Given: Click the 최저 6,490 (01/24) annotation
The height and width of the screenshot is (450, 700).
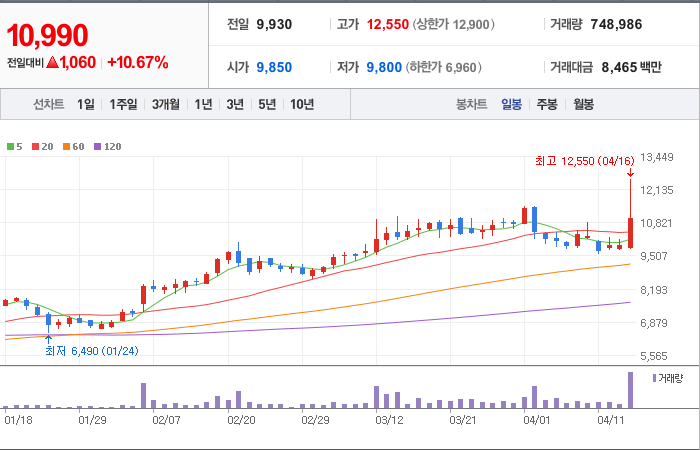Looking at the screenshot, I should point(92,351).
